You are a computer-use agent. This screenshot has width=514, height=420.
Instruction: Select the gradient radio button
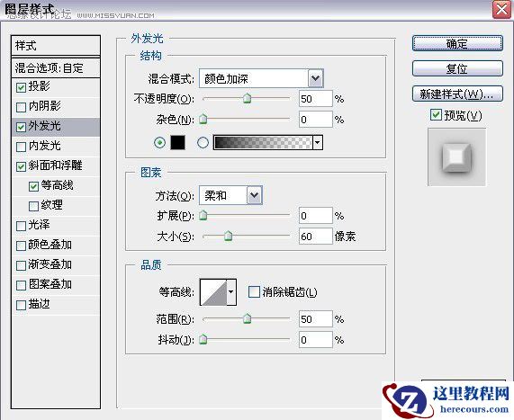(203, 143)
